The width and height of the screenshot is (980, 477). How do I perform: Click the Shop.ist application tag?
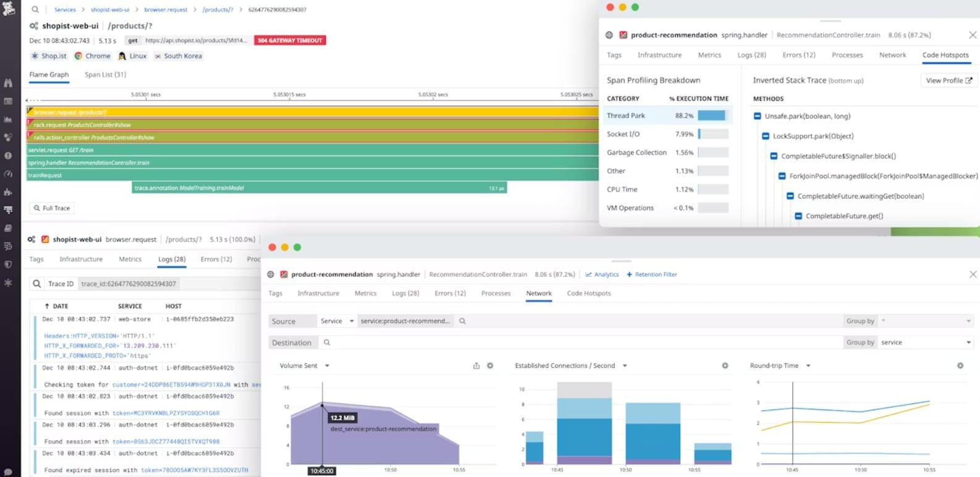(x=48, y=56)
